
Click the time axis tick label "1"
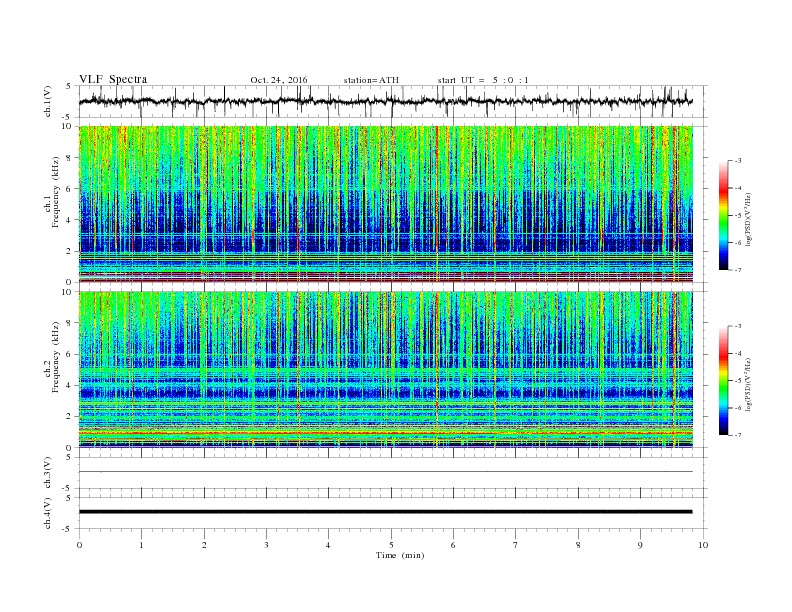pos(142,545)
